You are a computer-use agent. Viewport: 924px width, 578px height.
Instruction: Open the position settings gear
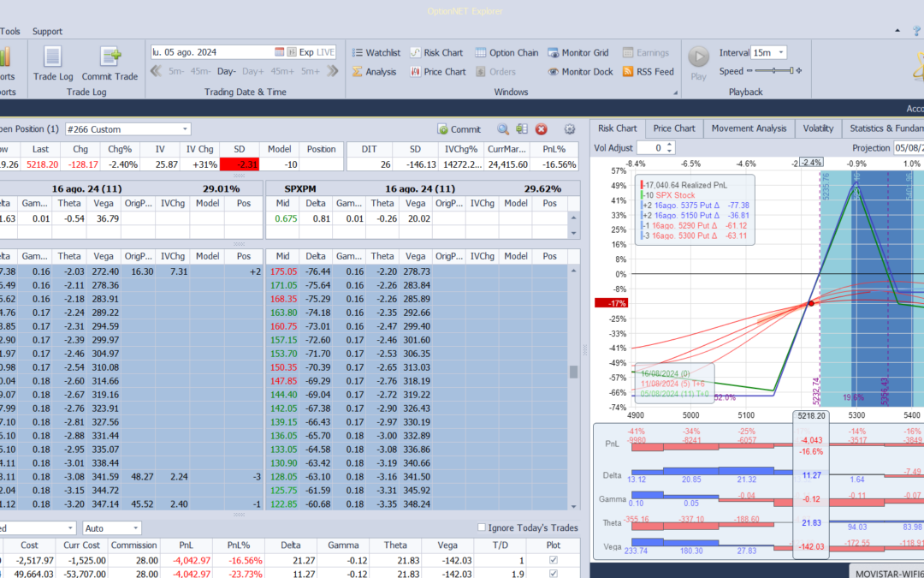pos(569,129)
